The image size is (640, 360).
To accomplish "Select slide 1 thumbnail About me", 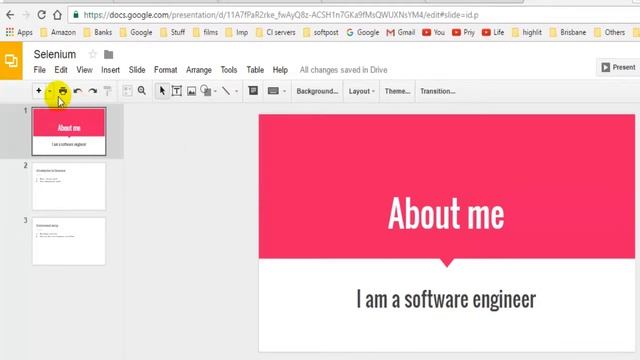I will coord(69,131).
